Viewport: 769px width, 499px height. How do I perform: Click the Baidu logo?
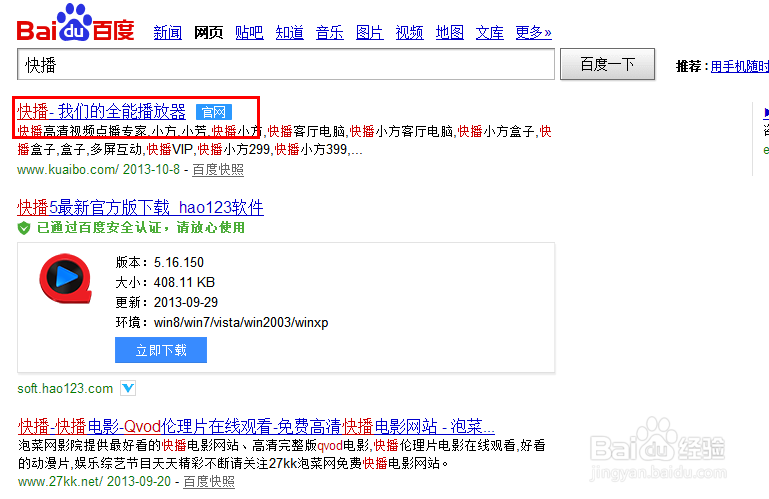tap(76, 23)
